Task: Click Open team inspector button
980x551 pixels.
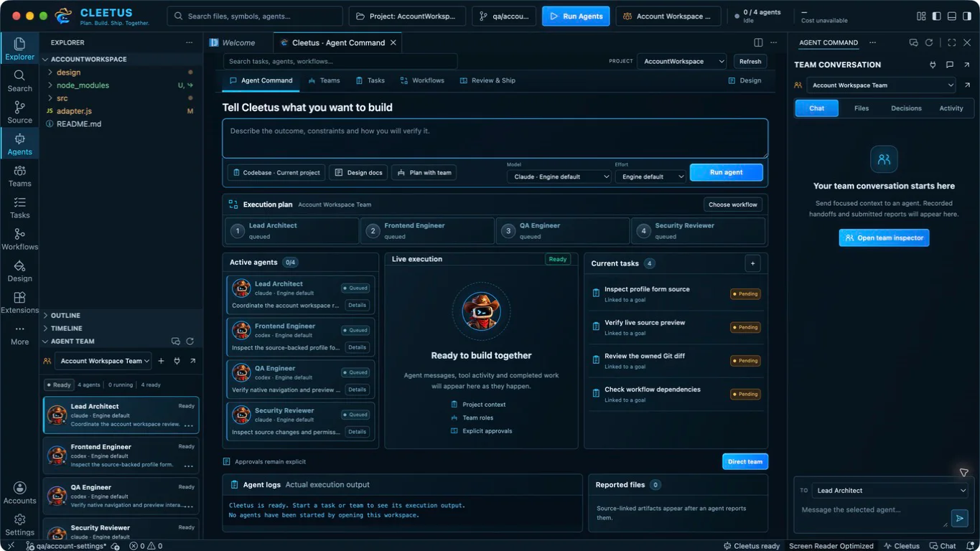Action: click(x=884, y=237)
